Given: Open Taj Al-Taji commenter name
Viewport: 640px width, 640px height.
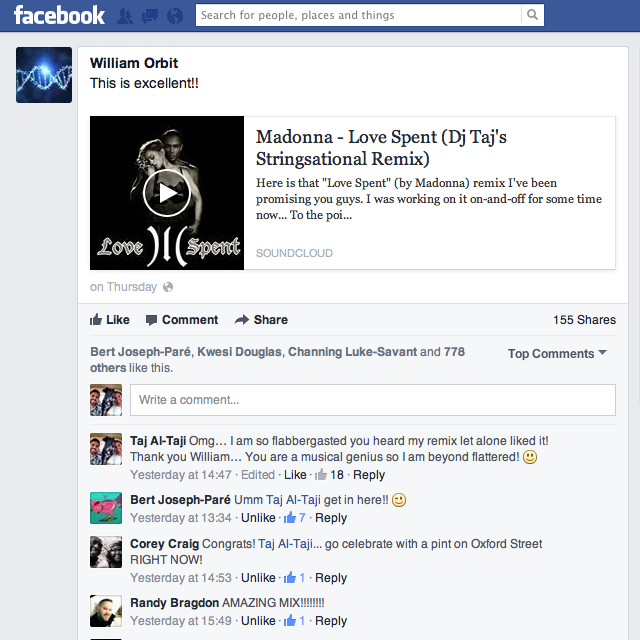Looking at the screenshot, I should click(158, 441).
